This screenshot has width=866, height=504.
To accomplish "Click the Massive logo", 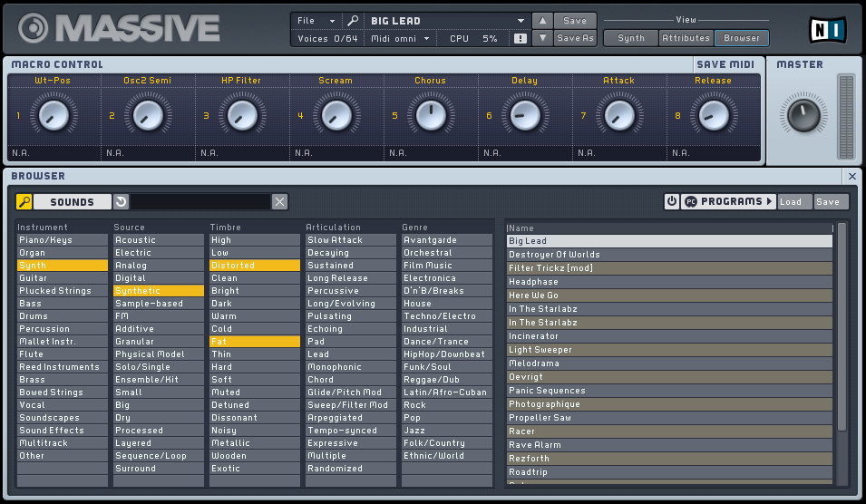I will click(120, 27).
